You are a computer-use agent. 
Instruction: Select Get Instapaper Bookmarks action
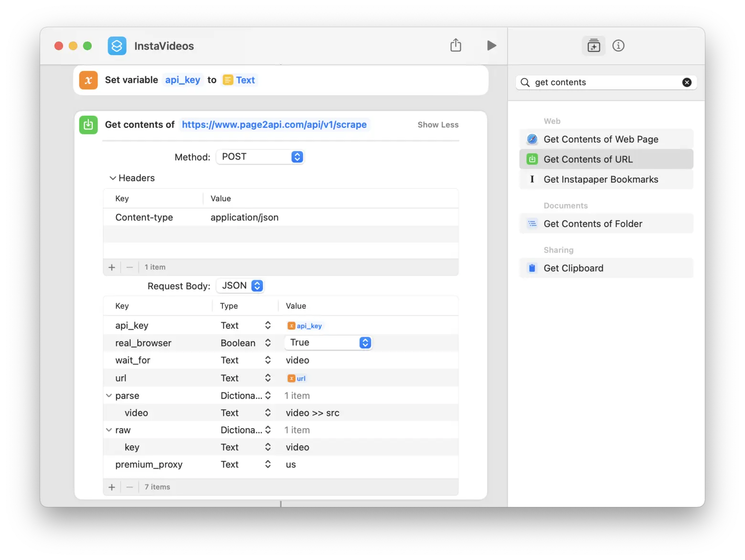[606, 179]
